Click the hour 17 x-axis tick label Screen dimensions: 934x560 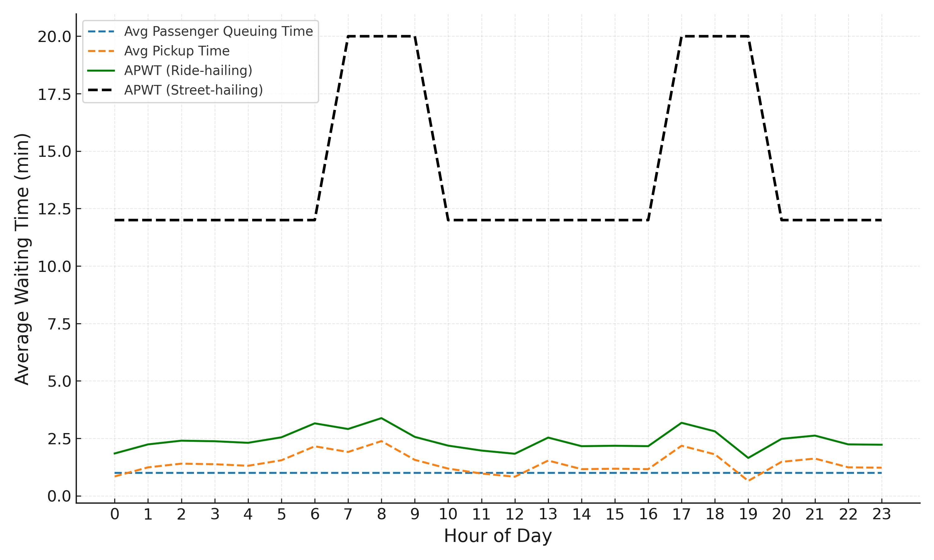(x=682, y=514)
